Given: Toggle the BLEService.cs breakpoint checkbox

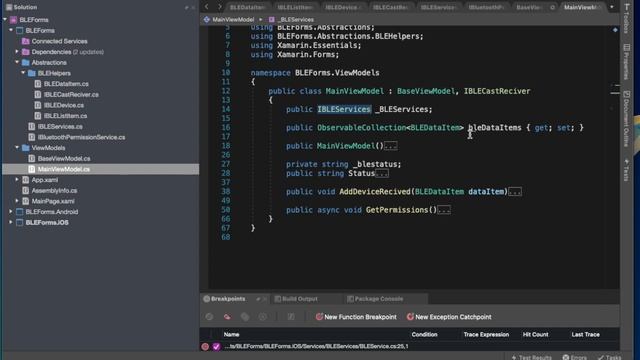Looking at the screenshot, I should pyautogui.click(x=216, y=347).
